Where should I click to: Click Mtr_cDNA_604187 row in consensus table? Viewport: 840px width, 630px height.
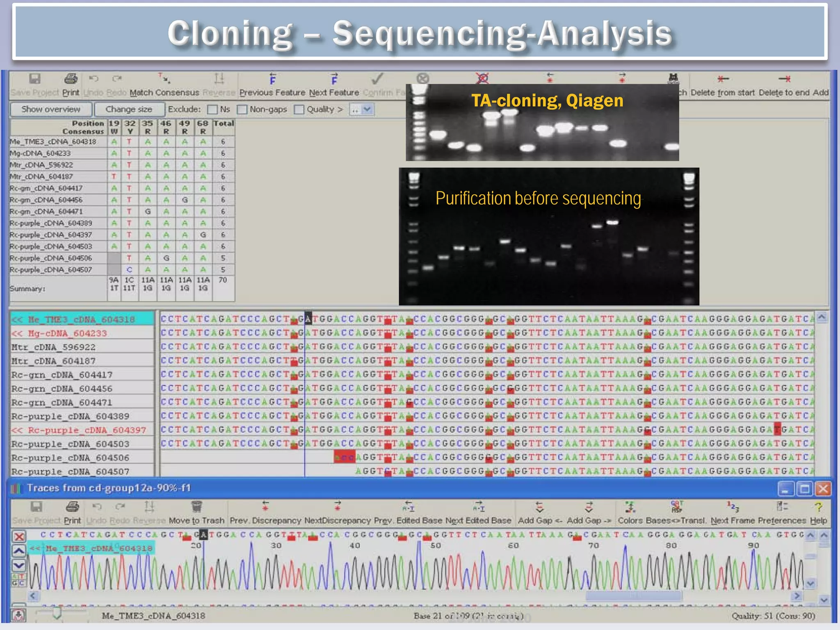[122, 176]
